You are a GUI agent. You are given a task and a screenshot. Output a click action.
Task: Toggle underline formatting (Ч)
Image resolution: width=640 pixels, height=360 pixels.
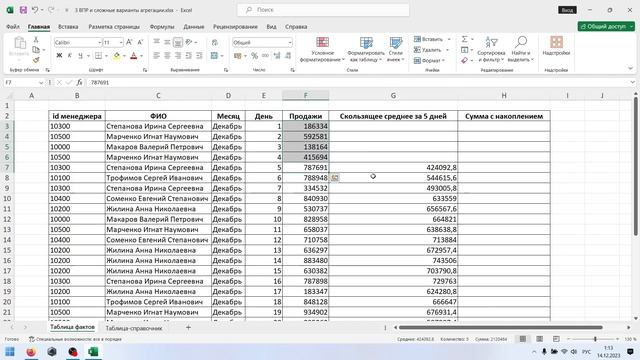80,56
